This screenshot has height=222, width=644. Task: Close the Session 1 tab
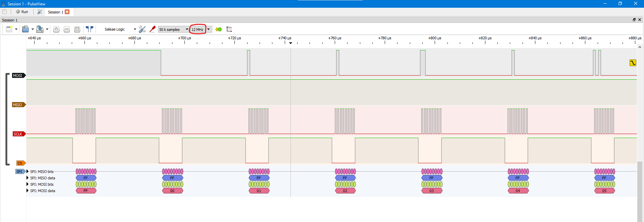[x=67, y=12]
